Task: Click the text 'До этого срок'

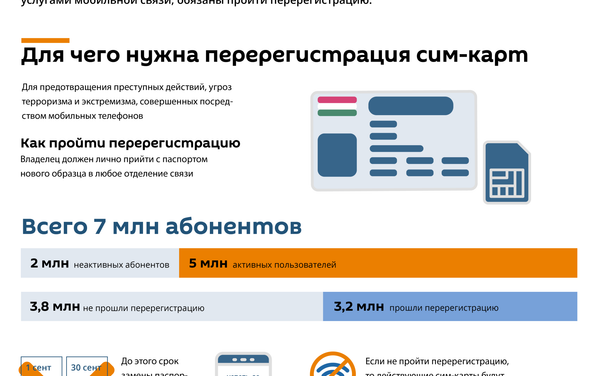Action: tap(150, 361)
